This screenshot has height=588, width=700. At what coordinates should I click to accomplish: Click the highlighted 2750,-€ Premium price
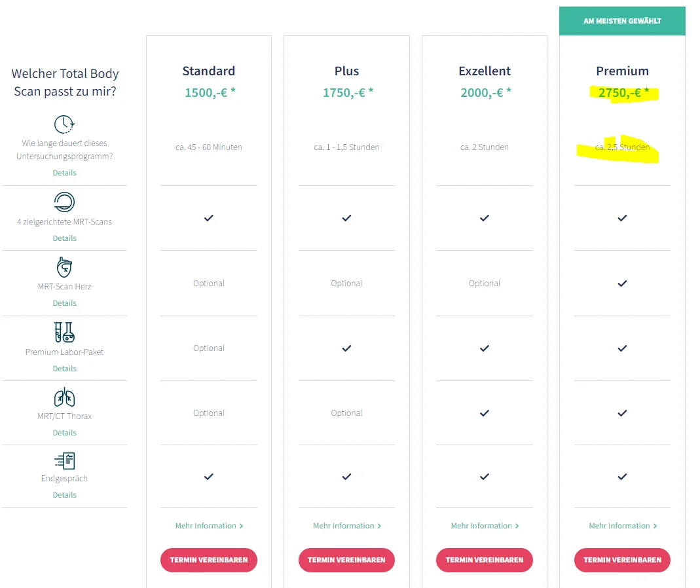pos(623,93)
